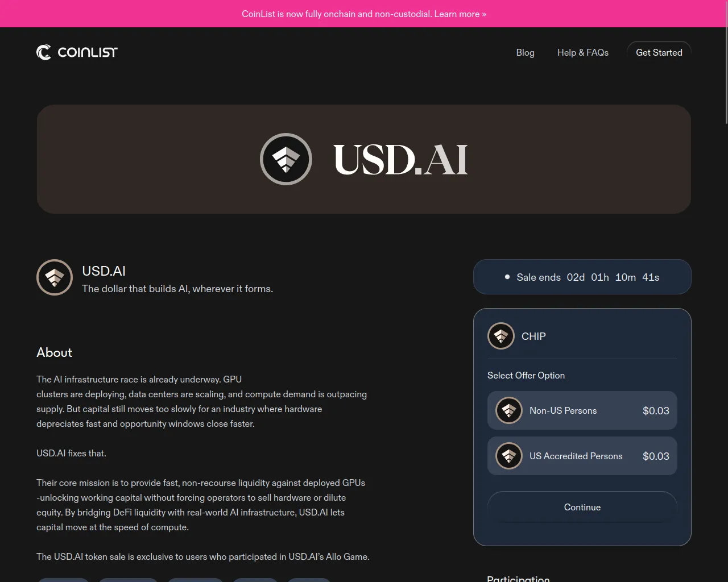Click the USD.AI round logo in hero banner

tap(286, 159)
